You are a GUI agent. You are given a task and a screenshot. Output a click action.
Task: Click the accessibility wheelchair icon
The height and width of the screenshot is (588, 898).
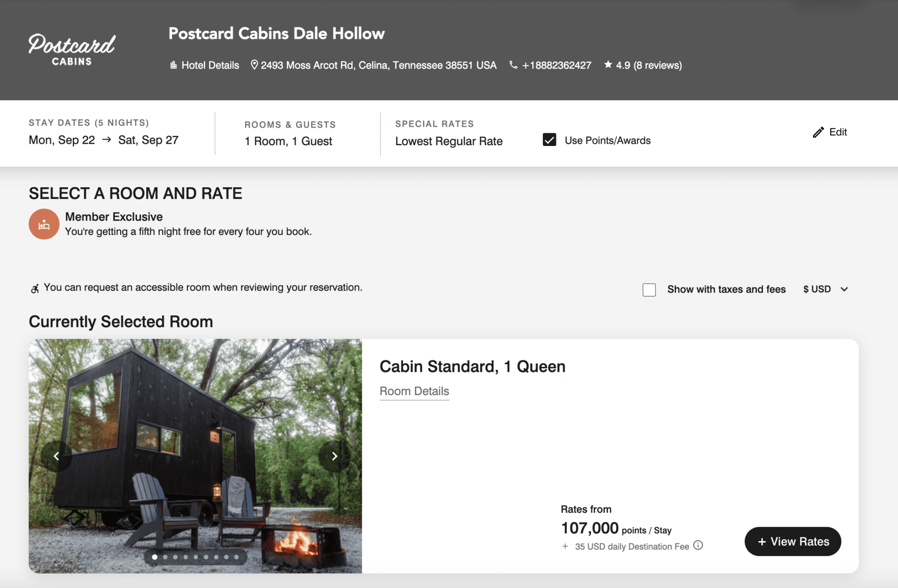(36, 287)
